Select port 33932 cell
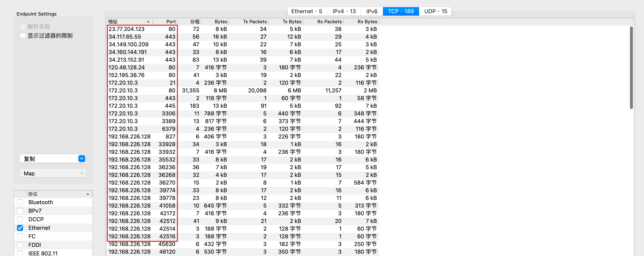This screenshot has height=256, width=644. click(x=167, y=152)
